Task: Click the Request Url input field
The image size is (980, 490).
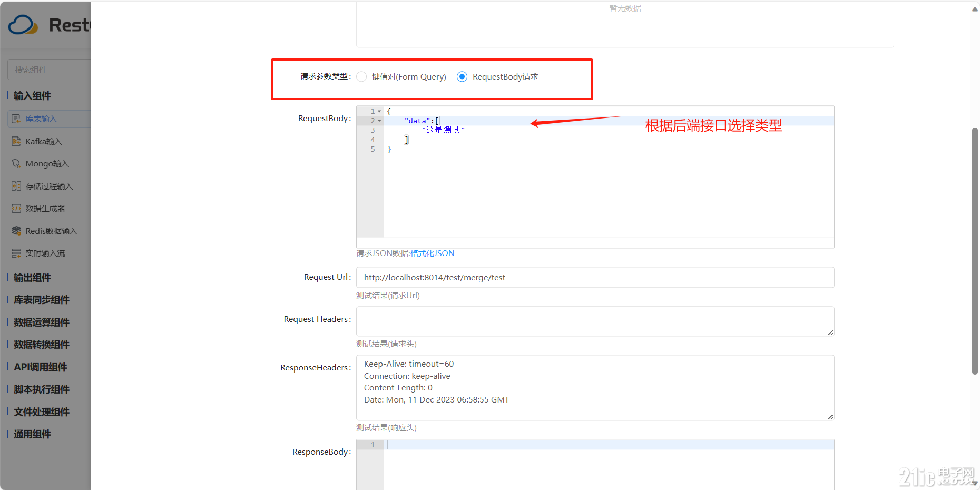Action: pos(595,278)
